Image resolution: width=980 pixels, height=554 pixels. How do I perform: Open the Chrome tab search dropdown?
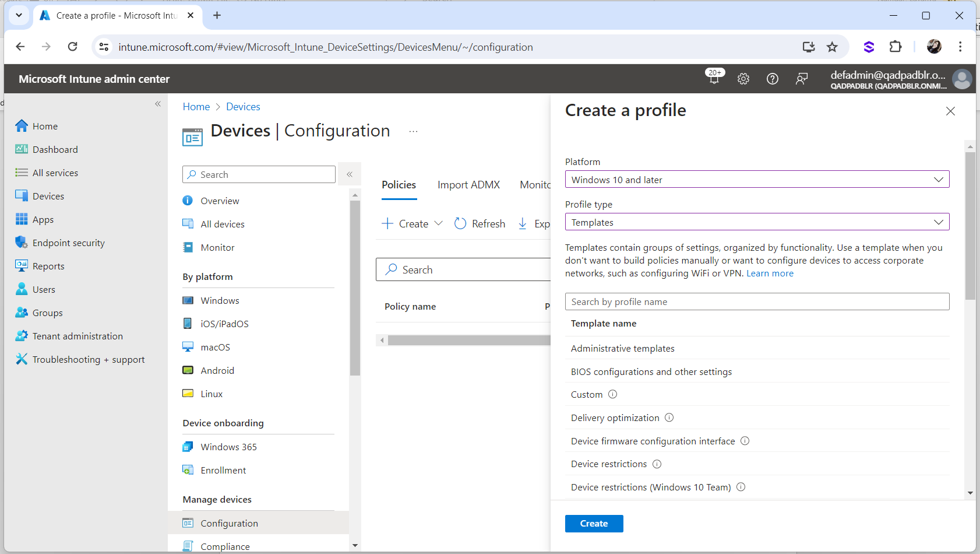(x=19, y=15)
